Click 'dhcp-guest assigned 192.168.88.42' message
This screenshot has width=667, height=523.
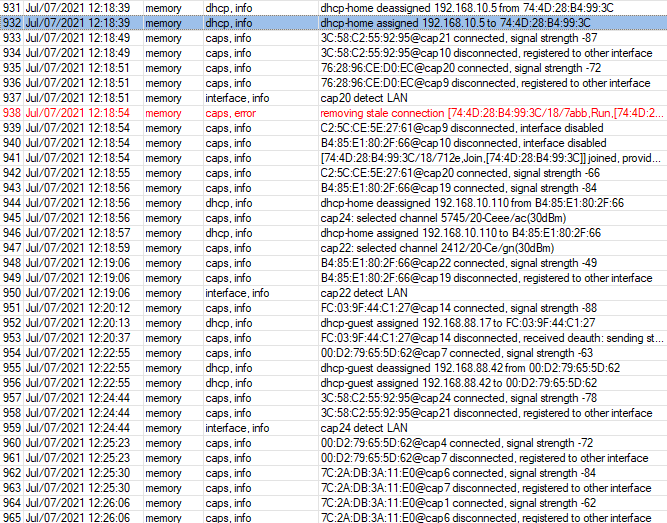(x=459, y=383)
